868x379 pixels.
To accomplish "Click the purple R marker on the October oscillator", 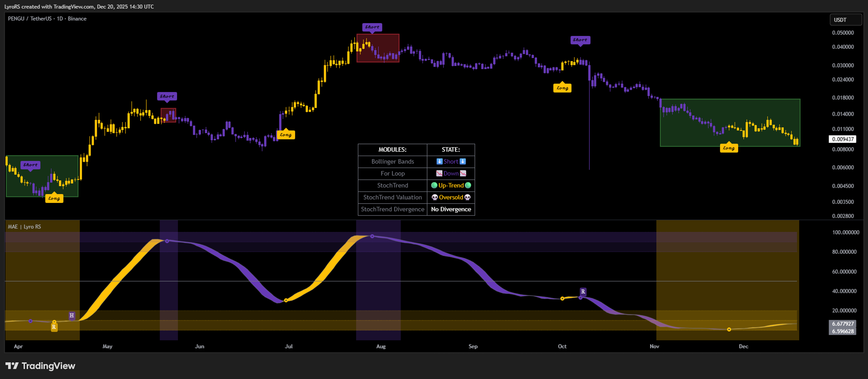I will 583,292.
